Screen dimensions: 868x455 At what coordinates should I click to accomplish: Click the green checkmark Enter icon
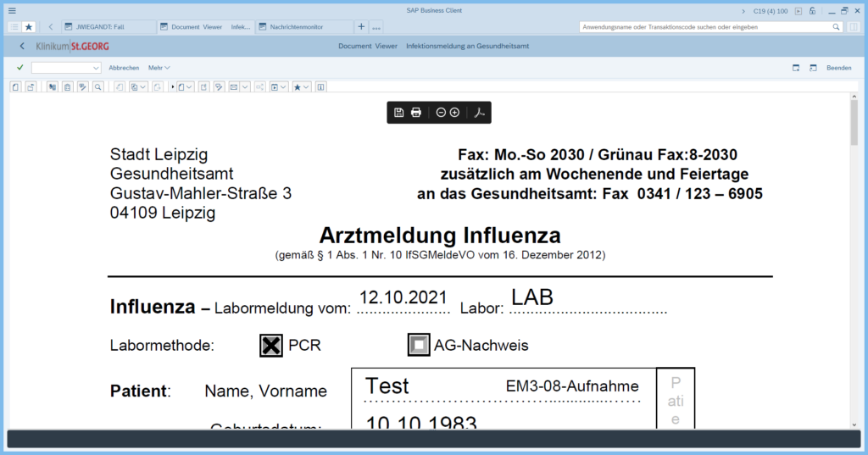20,68
